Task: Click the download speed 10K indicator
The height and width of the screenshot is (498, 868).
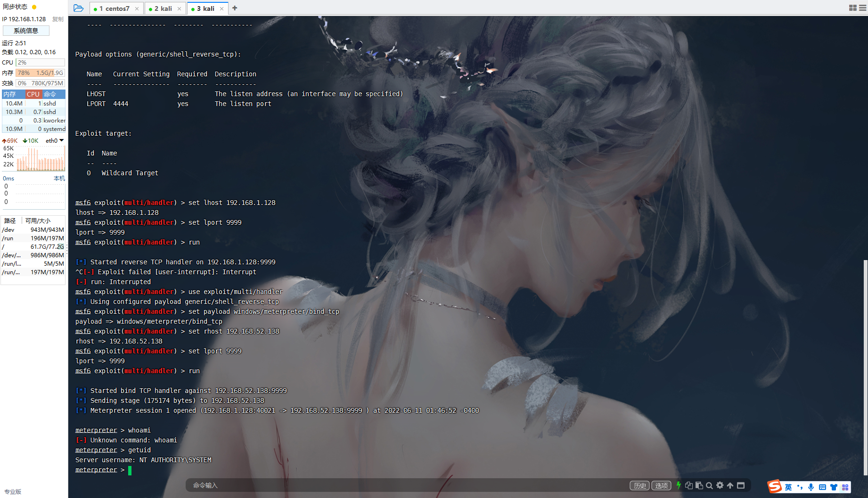Action: pos(31,140)
